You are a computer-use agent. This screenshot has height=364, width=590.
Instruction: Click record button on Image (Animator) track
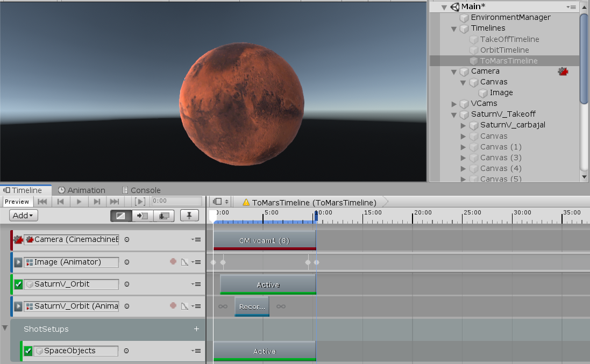(x=173, y=262)
